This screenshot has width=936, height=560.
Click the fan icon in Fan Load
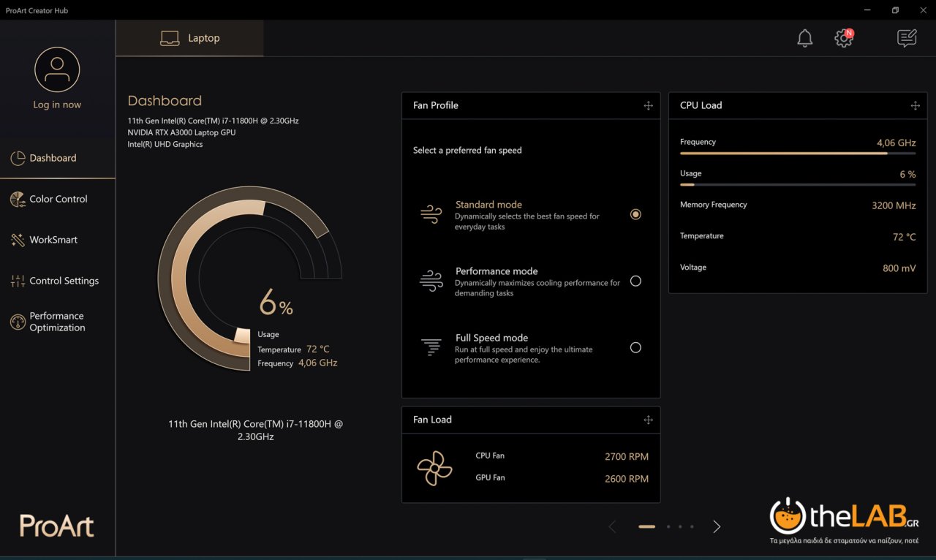click(x=435, y=466)
